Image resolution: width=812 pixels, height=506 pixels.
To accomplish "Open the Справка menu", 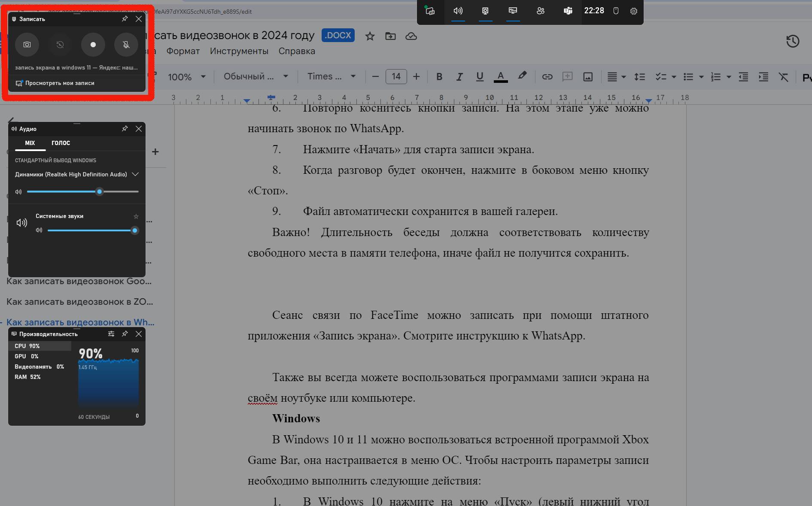I will click(297, 51).
